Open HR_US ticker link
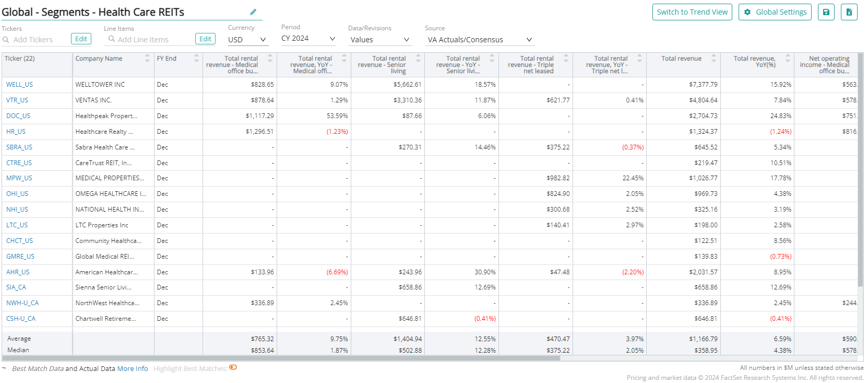Viewport: 868px width, 383px height. point(16,132)
